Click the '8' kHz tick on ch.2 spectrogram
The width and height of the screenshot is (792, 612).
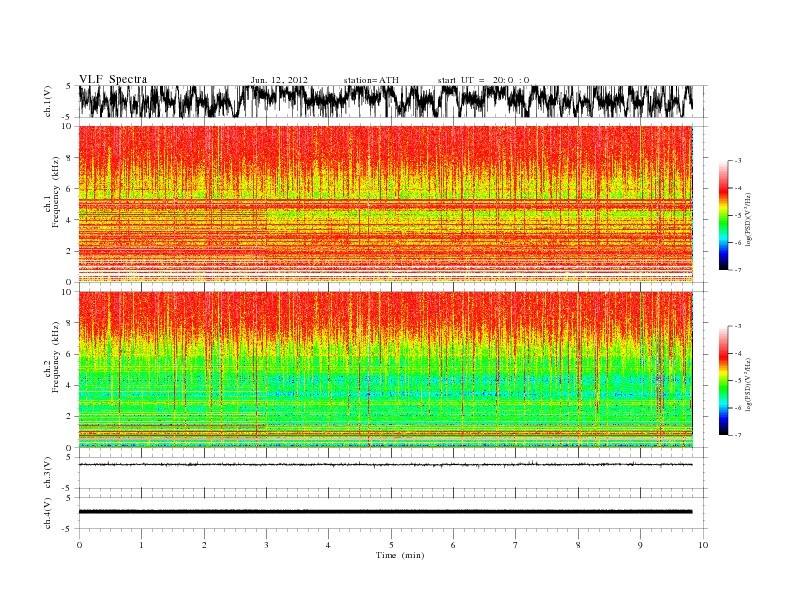69,323
